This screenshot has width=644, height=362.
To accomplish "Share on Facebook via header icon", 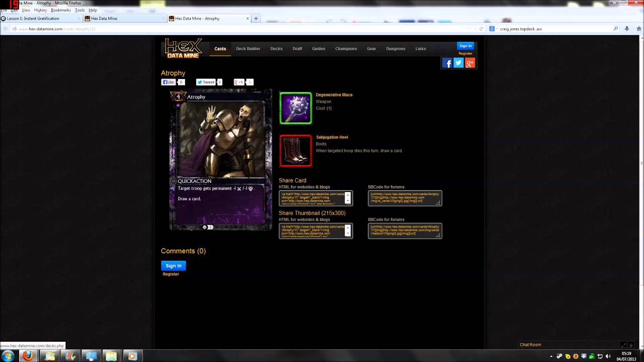I will (x=447, y=63).
